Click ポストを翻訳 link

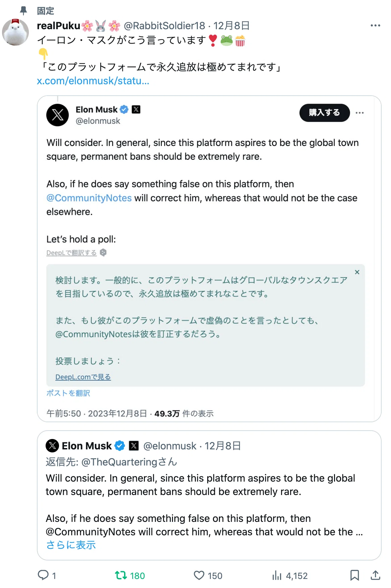[x=68, y=393]
